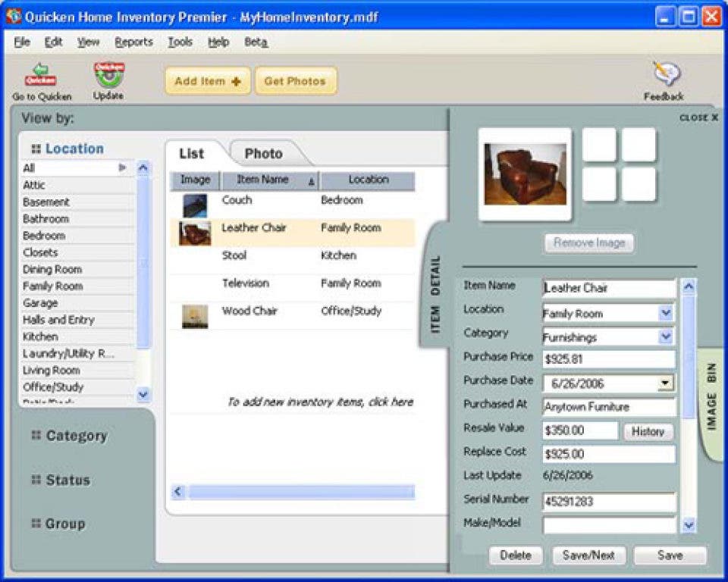
Task: Select Garage in location list
Action: 77,302
